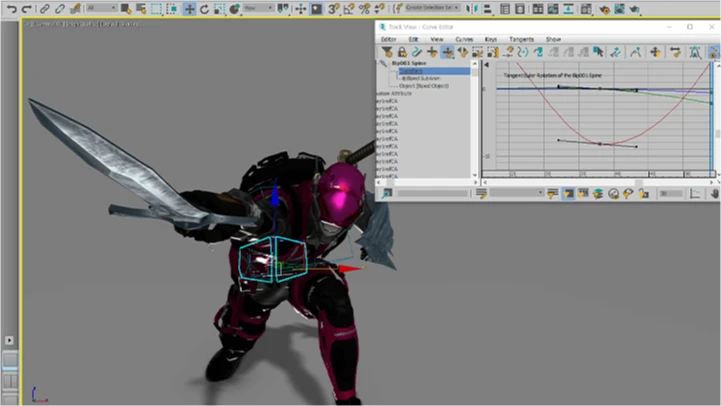The height and width of the screenshot is (406, 721).
Task: Toggle the 3D Snaps button
Action: [x=334, y=8]
